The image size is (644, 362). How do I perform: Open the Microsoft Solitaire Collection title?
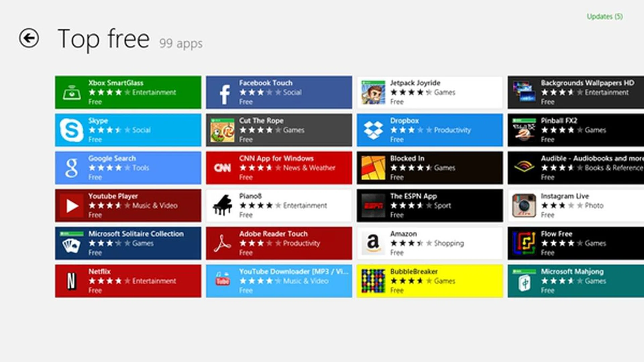click(136, 234)
